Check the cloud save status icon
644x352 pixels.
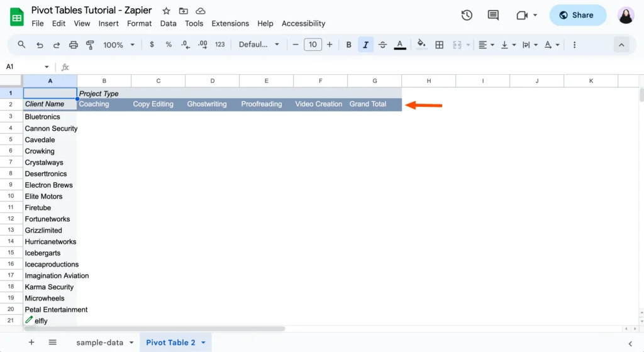tap(201, 11)
